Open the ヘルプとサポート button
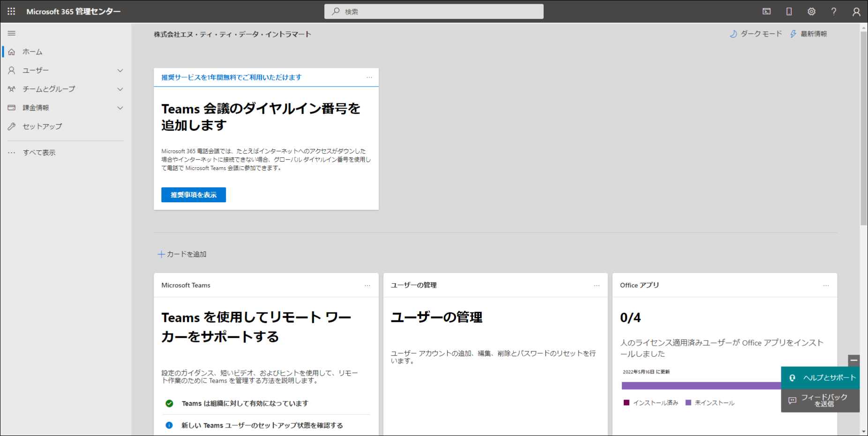Image resolution: width=868 pixels, height=436 pixels. tap(821, 378)
